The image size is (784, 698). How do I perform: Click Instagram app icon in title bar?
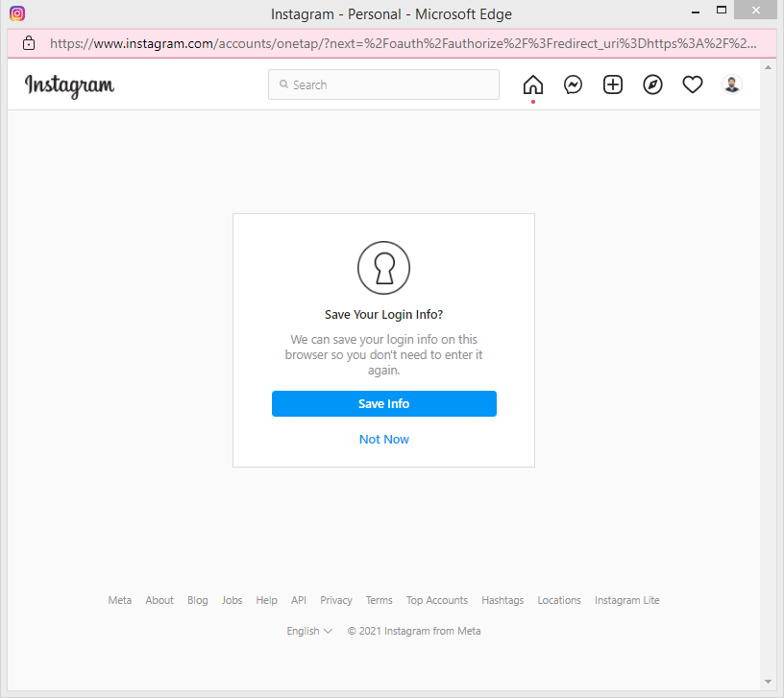tap(17, 13)
